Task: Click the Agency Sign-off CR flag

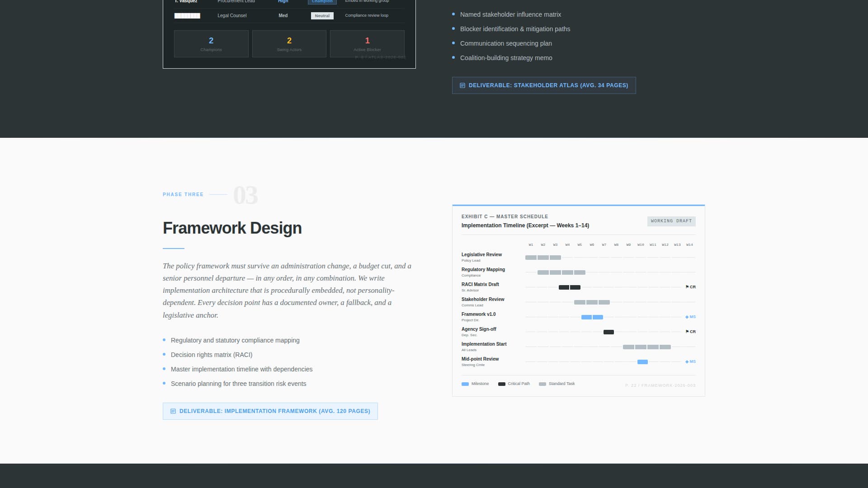Action: coord(690,332)
